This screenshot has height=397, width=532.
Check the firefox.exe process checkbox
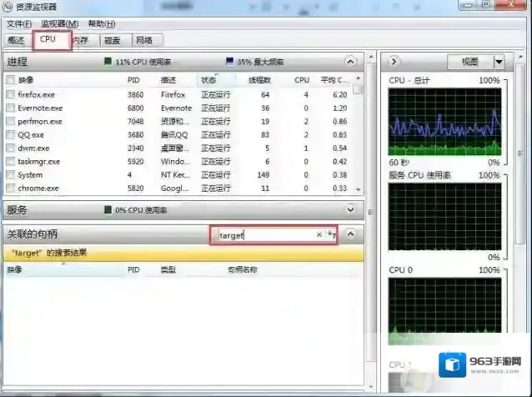[10, 95]
